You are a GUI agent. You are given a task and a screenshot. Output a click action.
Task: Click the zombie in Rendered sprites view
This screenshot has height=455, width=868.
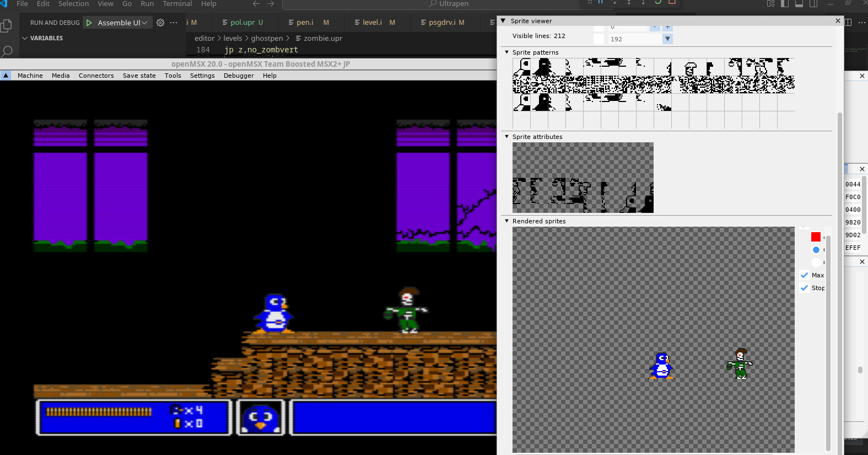coord(740,363)
